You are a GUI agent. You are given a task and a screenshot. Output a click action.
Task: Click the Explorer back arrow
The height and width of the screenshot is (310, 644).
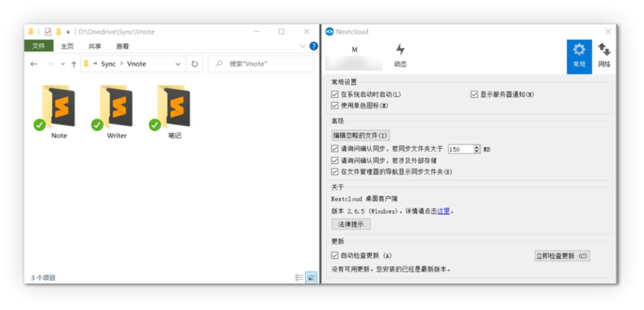[x=33, y=64]
